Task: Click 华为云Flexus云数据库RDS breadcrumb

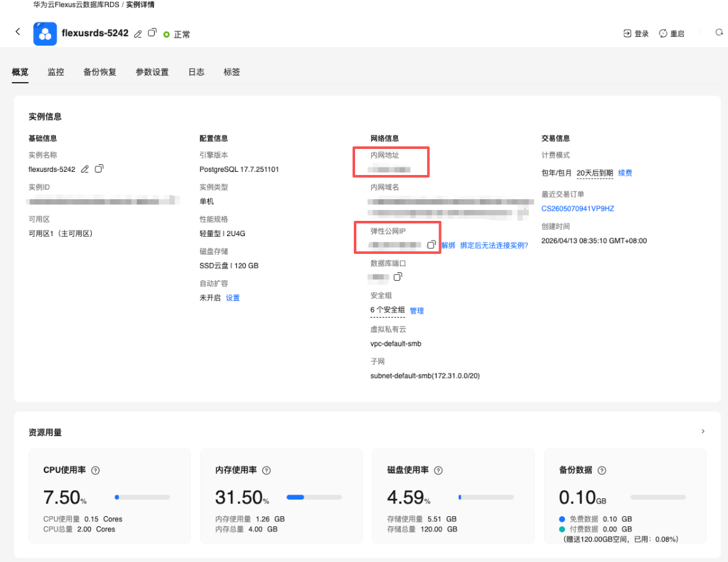Action: point(76,4)
